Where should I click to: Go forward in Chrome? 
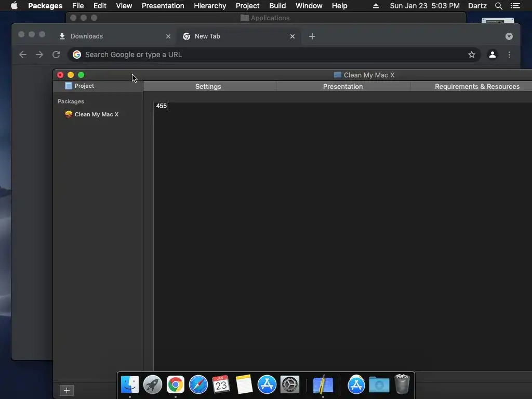point(39,55)
